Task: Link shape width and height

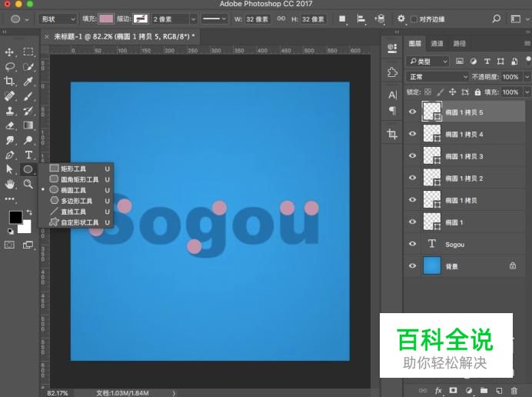Action: pyautogui.click(x=281, y=19)
